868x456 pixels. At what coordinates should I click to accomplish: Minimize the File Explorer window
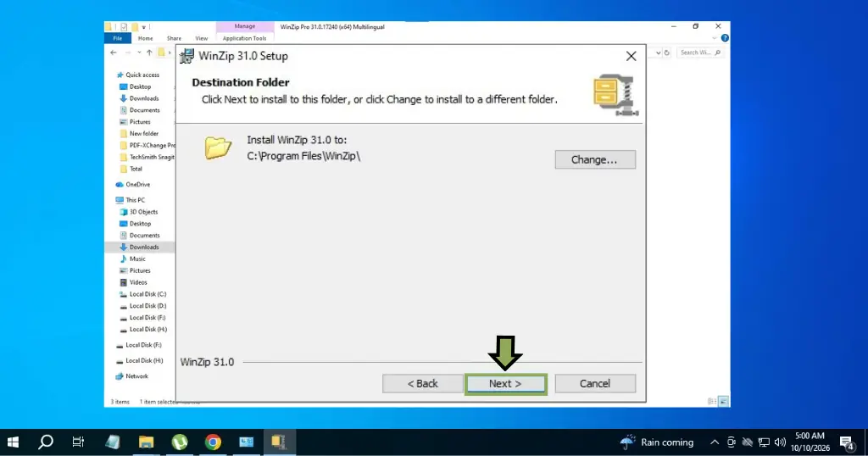pos(674,26)
